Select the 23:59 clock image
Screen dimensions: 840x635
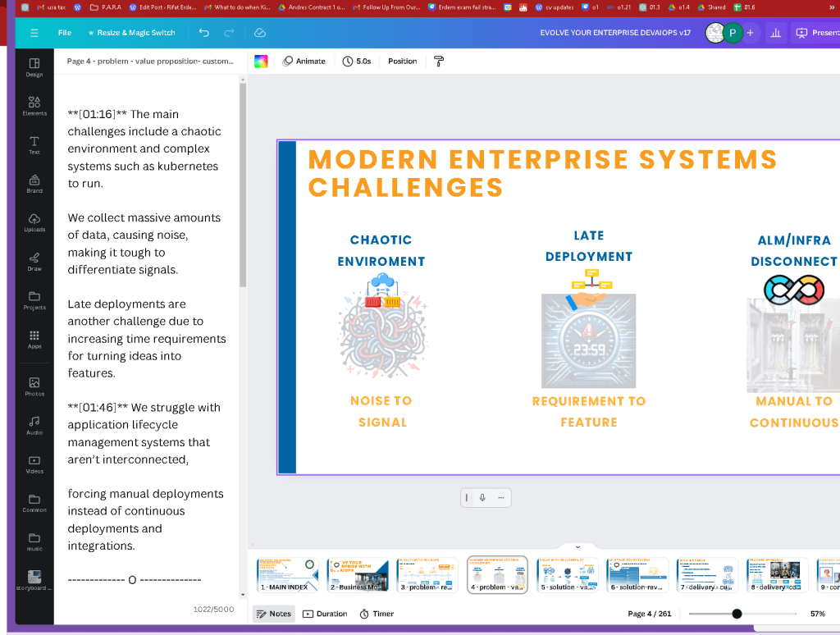[588, 340]
